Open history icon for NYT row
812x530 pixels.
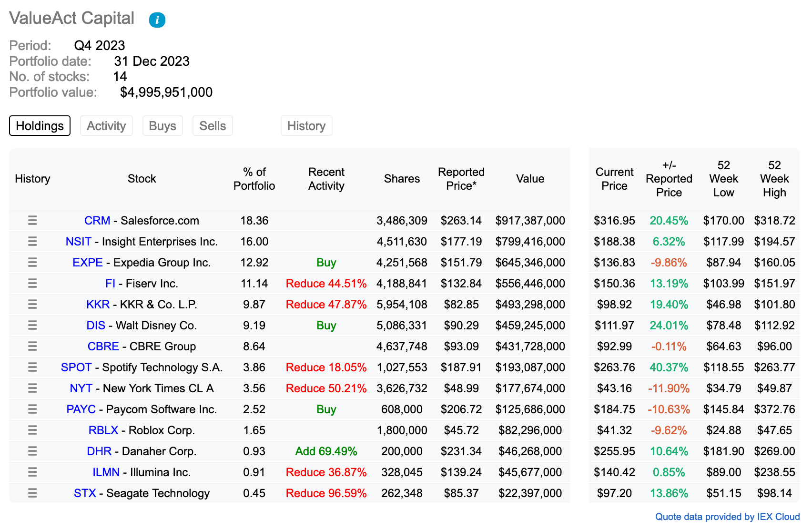tap(32, 388)
